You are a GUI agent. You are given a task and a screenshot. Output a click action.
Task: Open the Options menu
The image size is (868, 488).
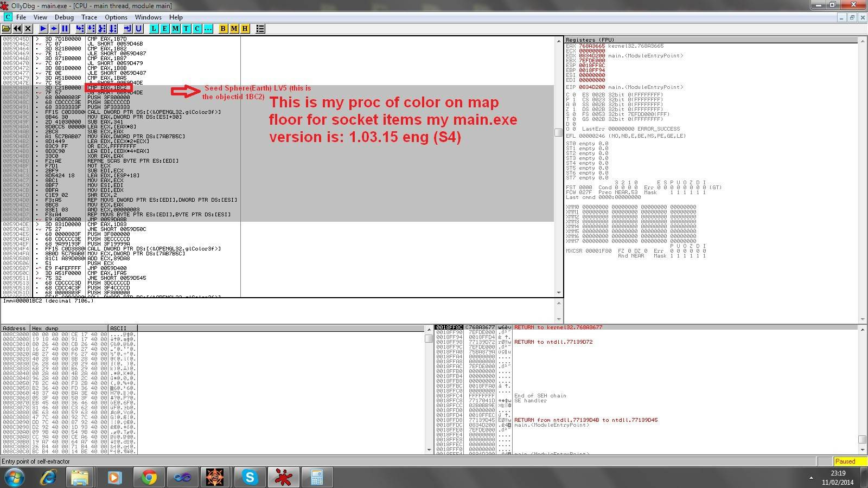pyautogui.click(x=116, y=17)
